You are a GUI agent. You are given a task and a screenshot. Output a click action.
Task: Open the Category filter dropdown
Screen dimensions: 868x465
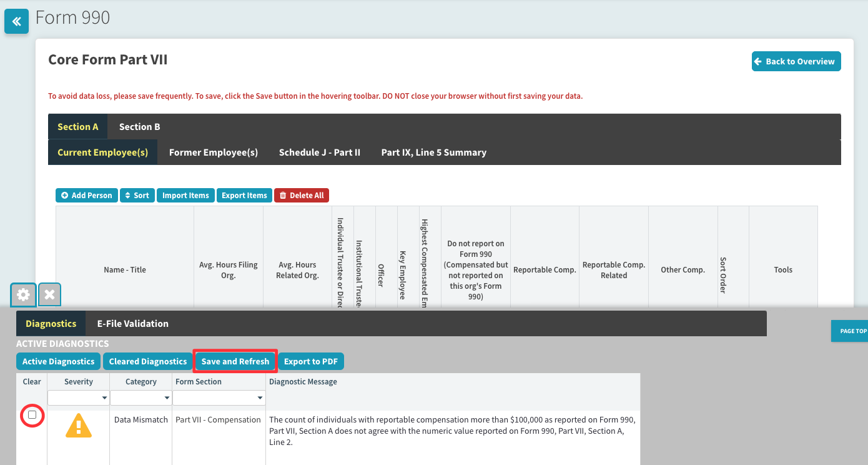[x=167, y=398]
